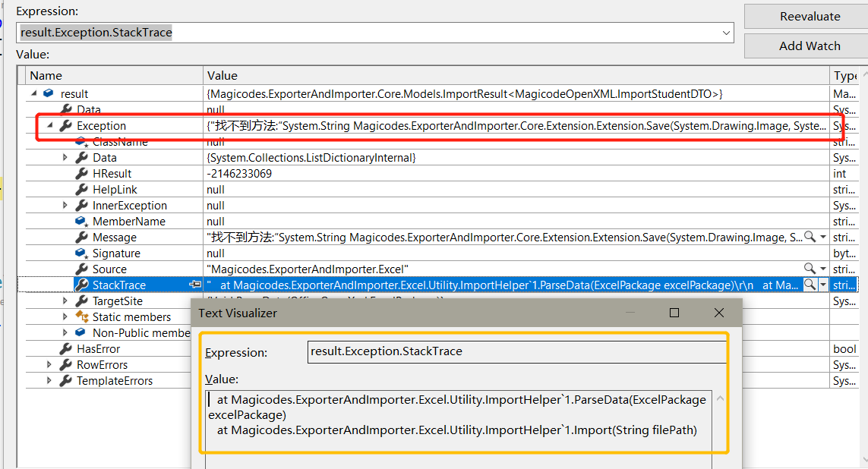The height and width of the screenshot is (469, 868).
Task: Collapse the Exception node
Action: (x=48, y=125)
